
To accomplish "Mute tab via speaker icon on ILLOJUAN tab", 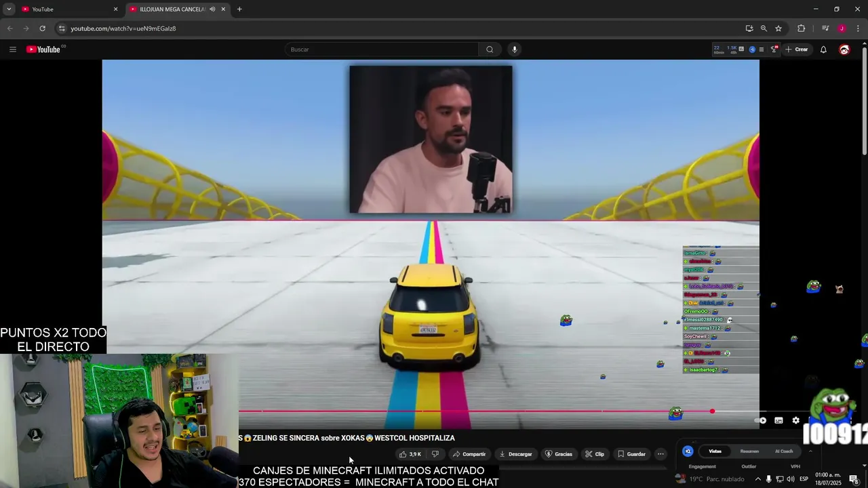I will pos(212,9).
